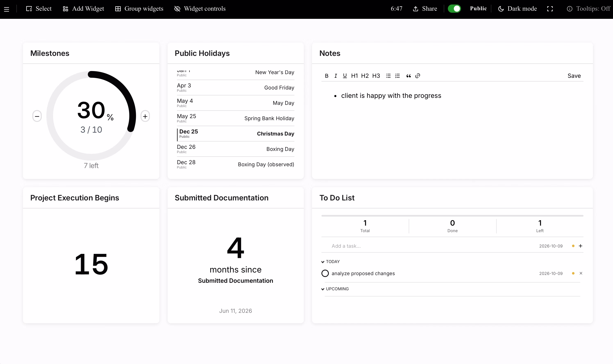This screenshot has width=613, height=364.
Task: Save the note
Action: click(x=574, y=76)
